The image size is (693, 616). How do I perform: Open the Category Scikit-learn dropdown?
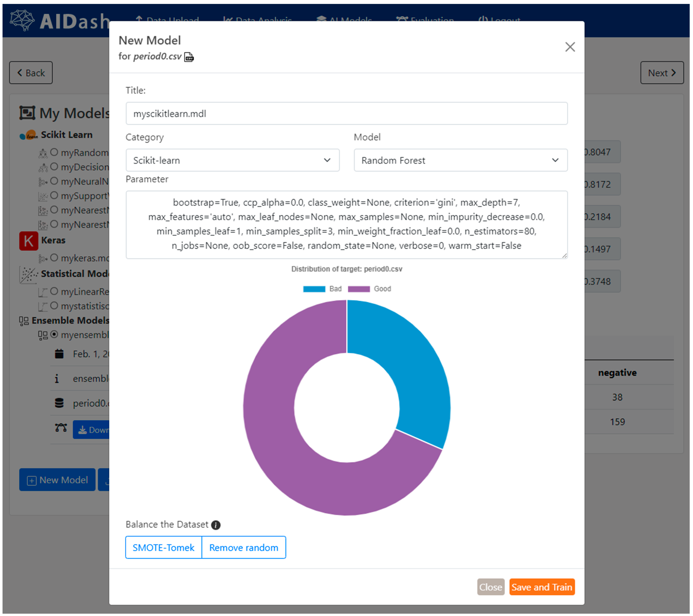pos(232,160)
